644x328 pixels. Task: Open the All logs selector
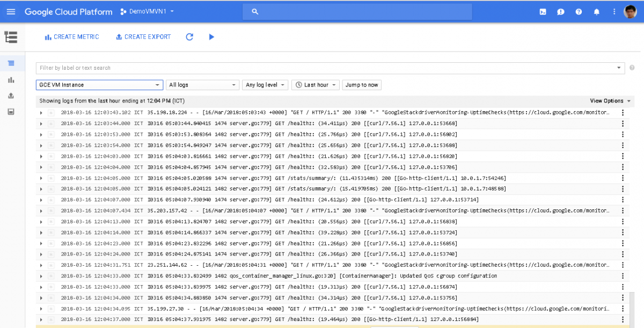pos(202,85)
